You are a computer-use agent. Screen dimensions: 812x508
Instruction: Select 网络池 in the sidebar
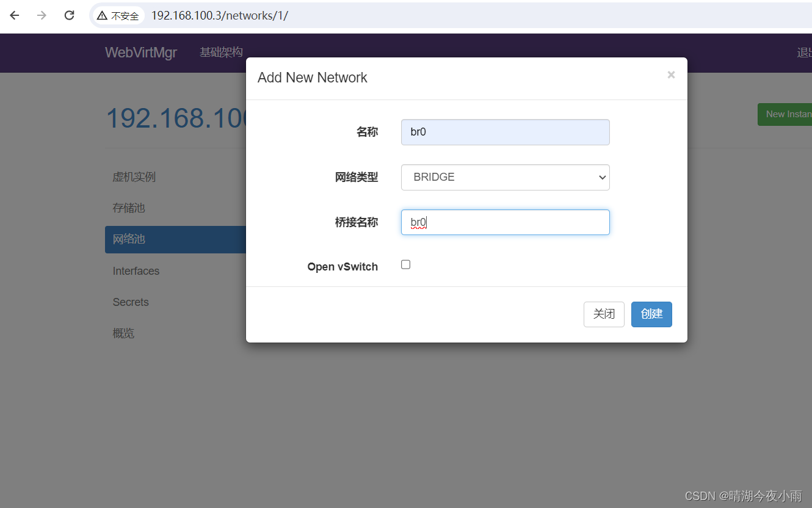click(x=175, y=239)
